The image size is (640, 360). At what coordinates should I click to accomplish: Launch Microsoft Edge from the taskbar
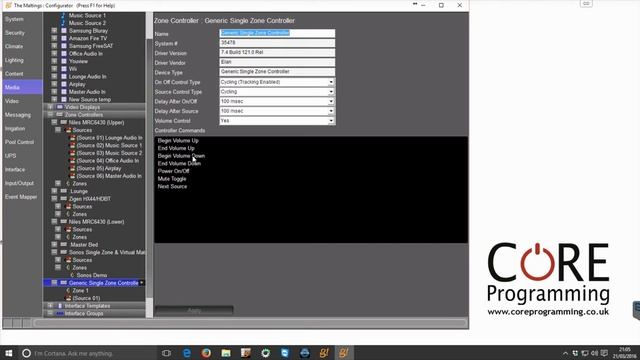pos(187,353)
